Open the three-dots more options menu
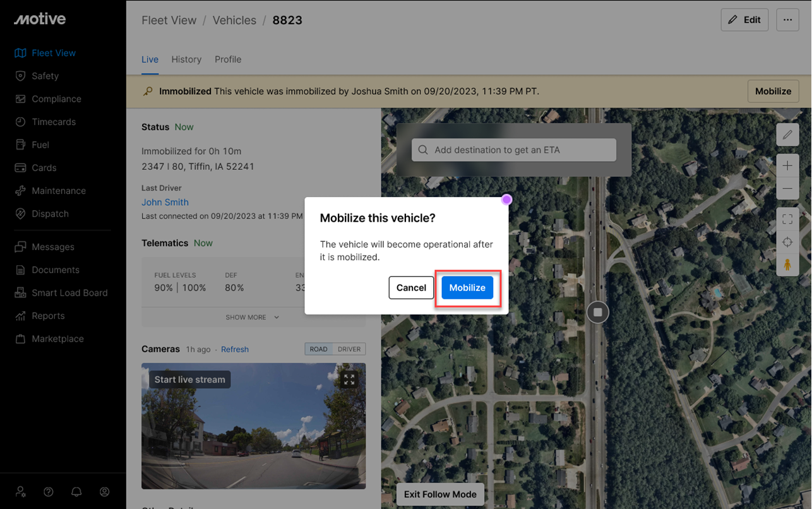This screenshot has height=509, width=812. [x=787, y=20]
